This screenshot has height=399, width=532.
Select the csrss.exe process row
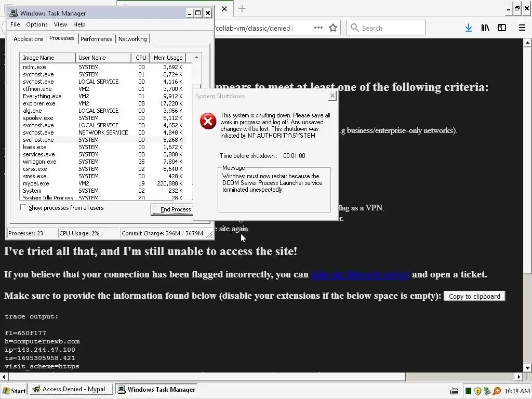[x=103, y=169]
